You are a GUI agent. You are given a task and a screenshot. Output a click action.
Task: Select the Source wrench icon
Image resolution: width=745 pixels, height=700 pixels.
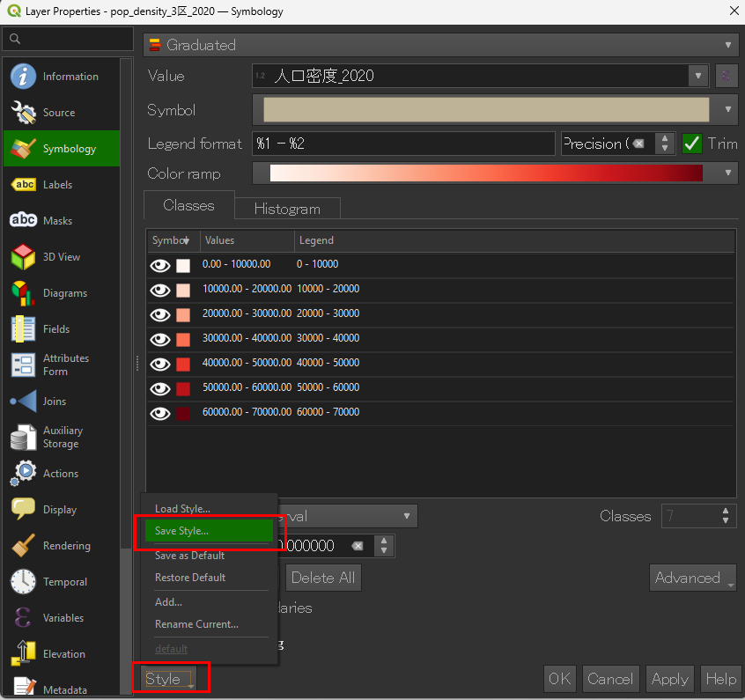(x=23, y=113)
